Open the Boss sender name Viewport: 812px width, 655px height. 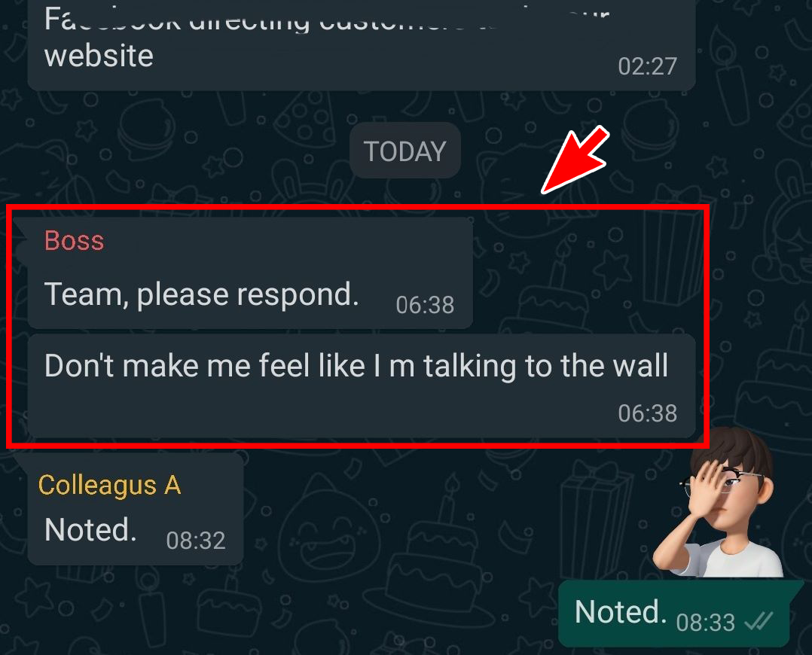(x=74, y=241)
